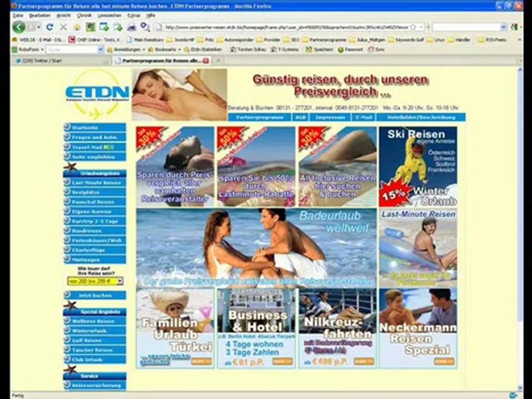Click the Impressum top navigation link

coord(330,117)
